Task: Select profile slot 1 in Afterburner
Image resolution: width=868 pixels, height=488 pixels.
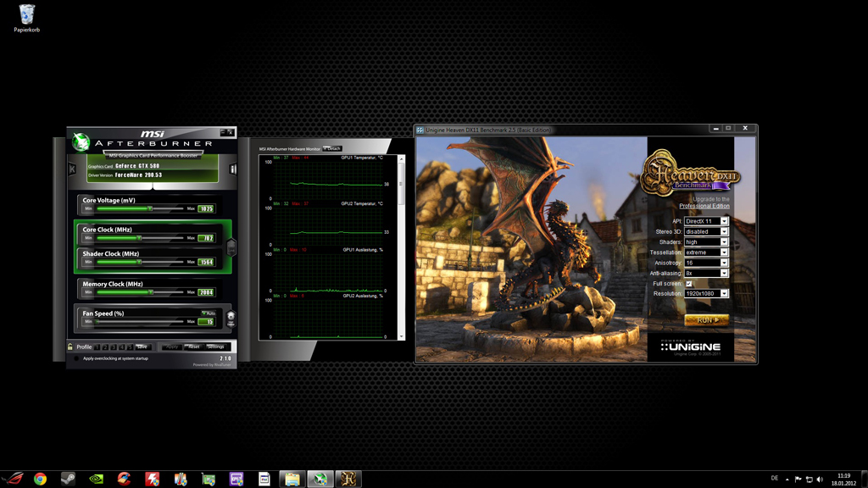Action: pyautogui.click(x=97, y=347)
